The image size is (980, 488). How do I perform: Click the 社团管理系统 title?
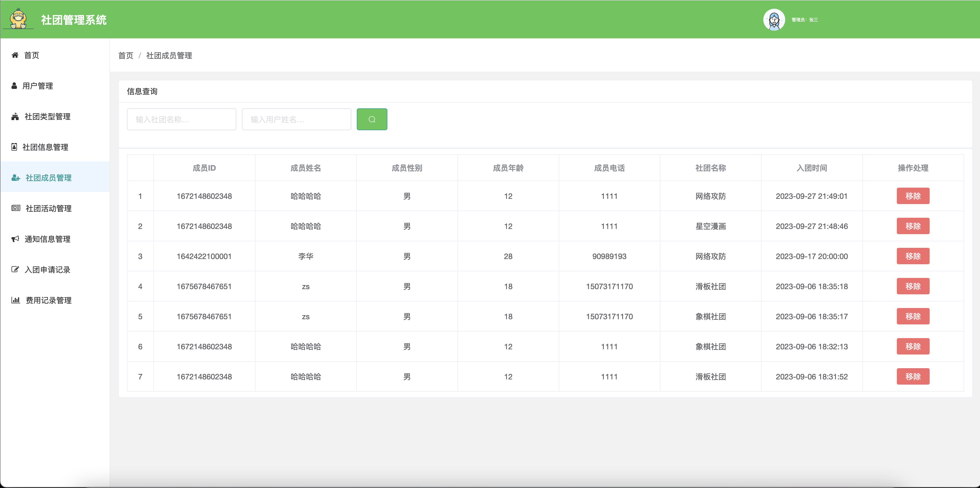pos(74,20)
